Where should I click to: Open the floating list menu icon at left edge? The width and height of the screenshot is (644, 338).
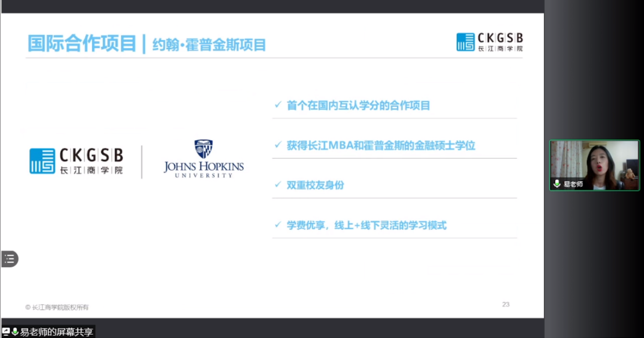point(9,258)
